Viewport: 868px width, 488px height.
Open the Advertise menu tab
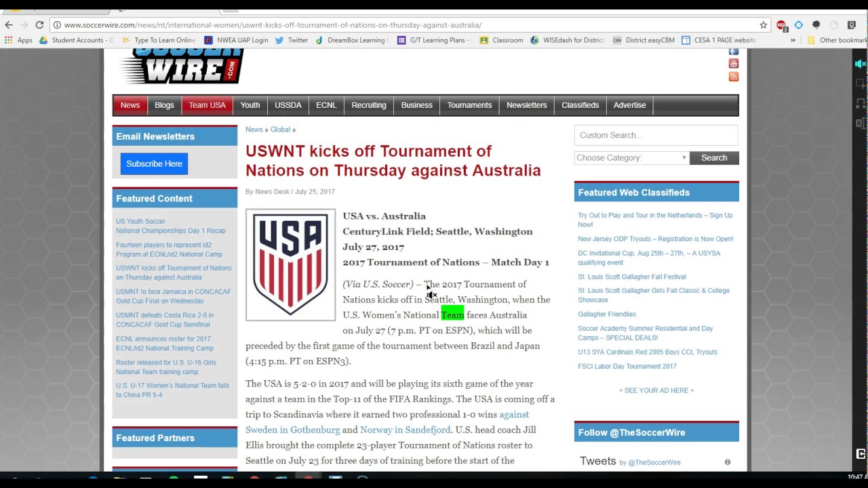click(x=630, y=105)
